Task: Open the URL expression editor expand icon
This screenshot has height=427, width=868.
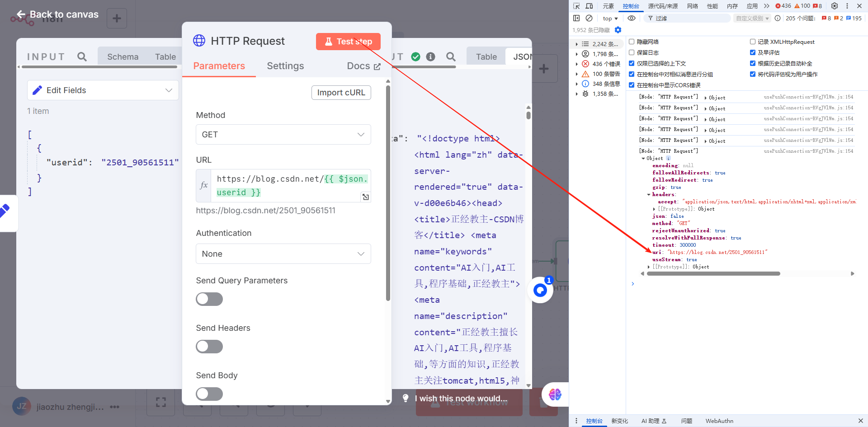Action: (x=366, y=197)
